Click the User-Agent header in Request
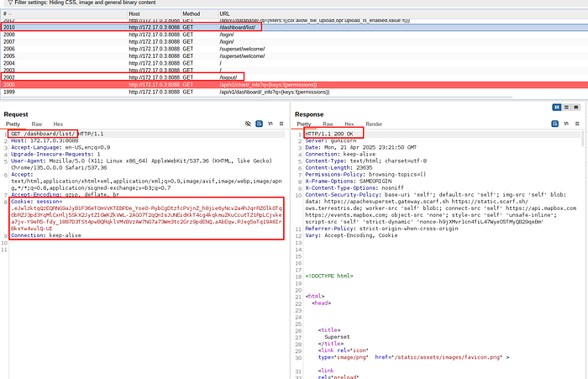Viewport: 588px width, 379px height. pyautogui.click(x=142, y=164)
